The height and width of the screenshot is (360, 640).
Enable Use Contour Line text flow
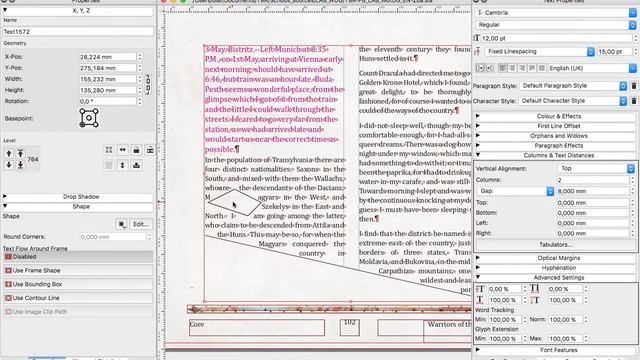point(78,298)
